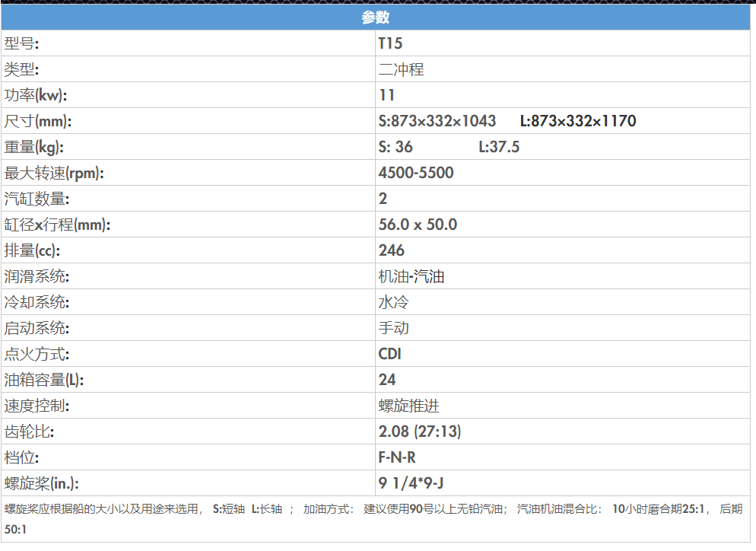Click the S: 36 weight value
Image resolution: width=756 pixels, height=551 pixels.
coord(395,147)
